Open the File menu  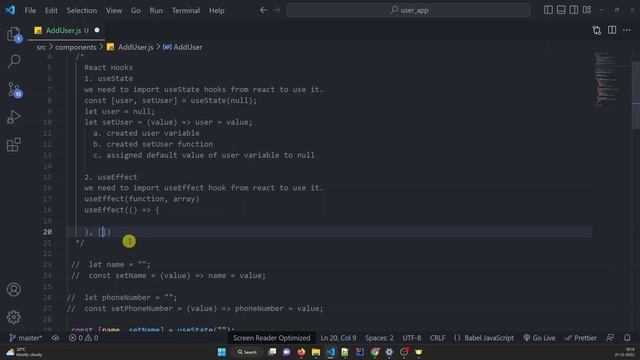pyautogui.click(x=30, y=11)
